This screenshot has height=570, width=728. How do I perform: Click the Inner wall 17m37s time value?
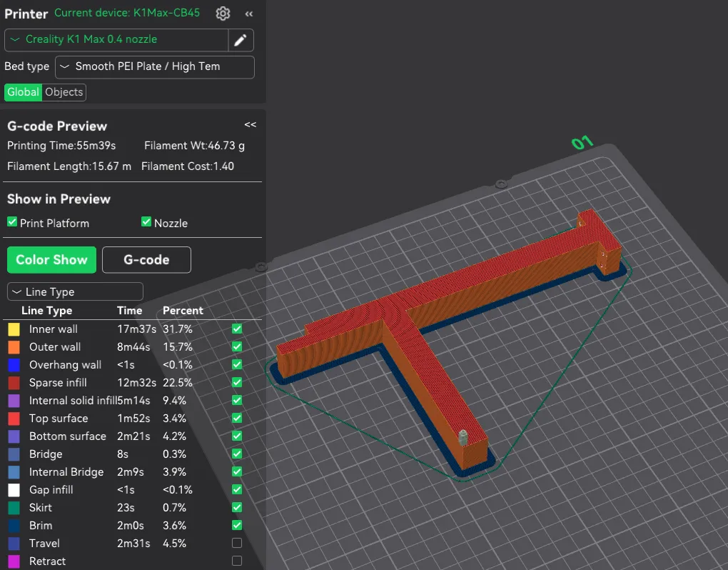click(x=136, y=329)
